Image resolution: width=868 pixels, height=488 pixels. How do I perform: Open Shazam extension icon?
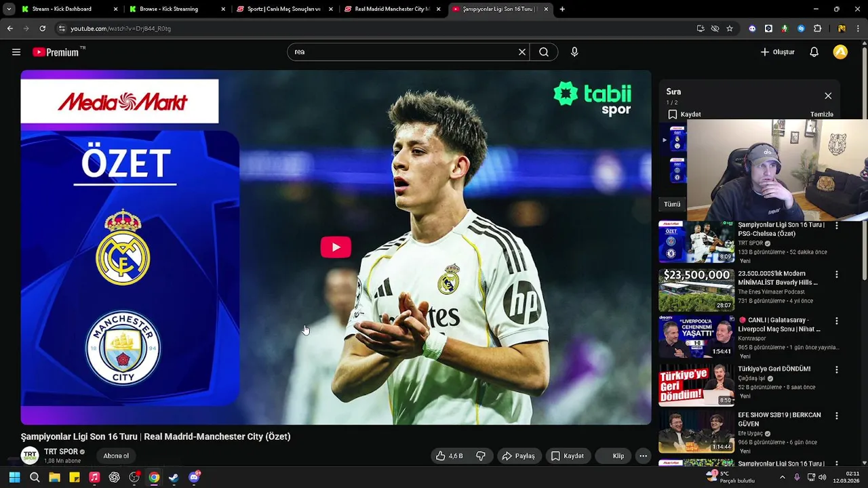pyautogui.click(x=801, y=28)
